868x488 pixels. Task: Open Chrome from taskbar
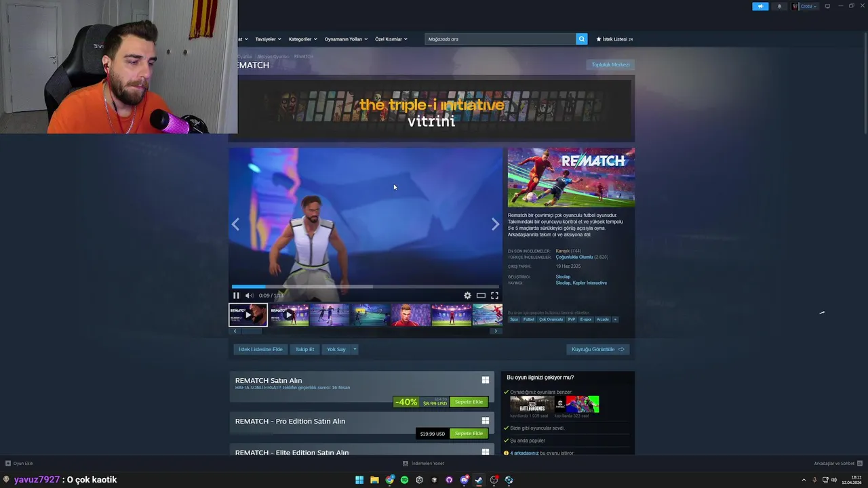[x=390, y=480]
